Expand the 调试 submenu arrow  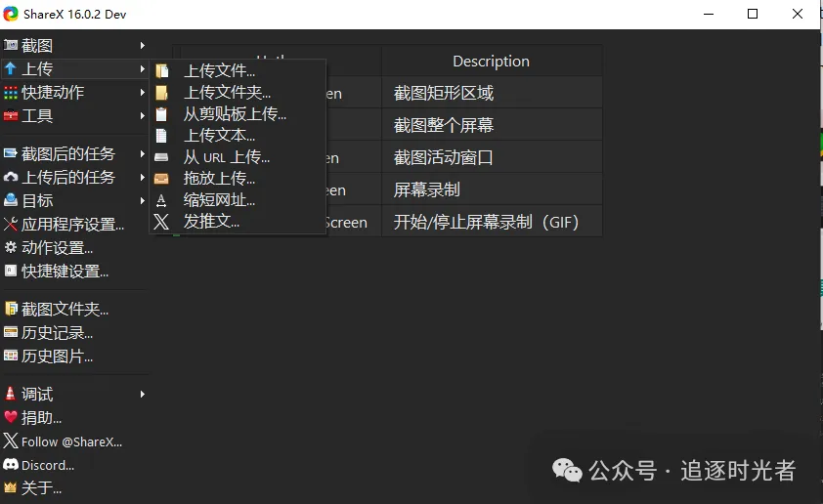pos(143,394)
